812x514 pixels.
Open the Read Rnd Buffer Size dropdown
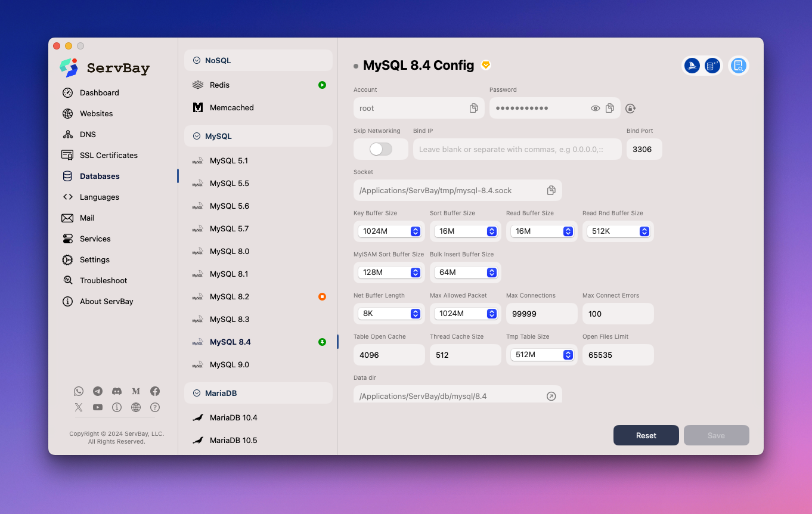[x=618, y=231]
